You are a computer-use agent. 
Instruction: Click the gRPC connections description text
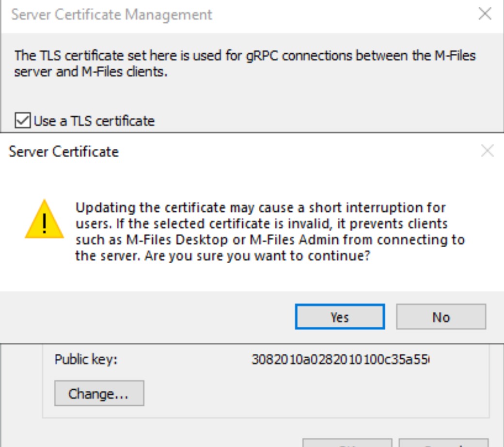(245, 64)
